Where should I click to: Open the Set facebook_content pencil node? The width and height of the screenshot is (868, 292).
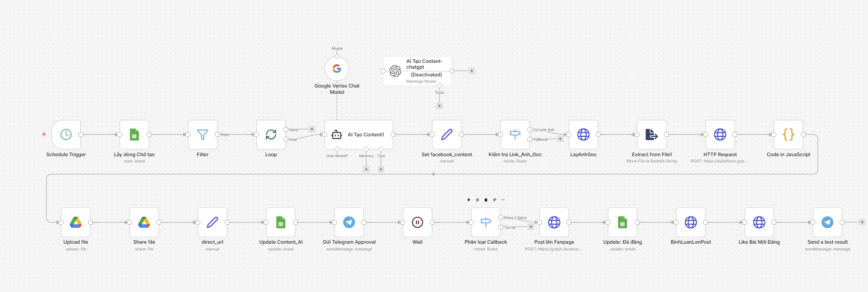(447, 134)
